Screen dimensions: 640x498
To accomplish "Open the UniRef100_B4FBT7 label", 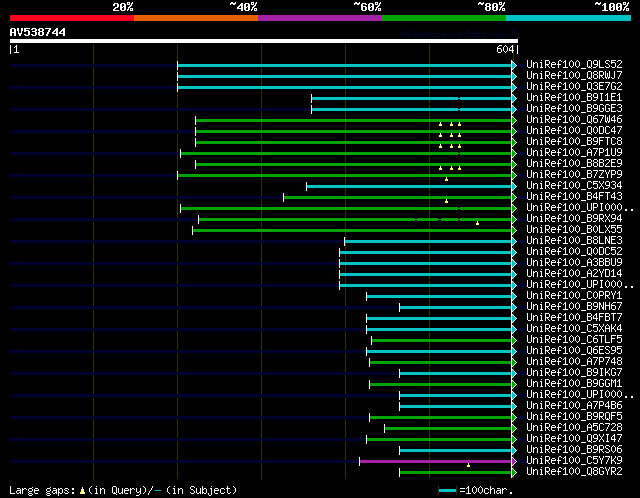I will (574, 318).
